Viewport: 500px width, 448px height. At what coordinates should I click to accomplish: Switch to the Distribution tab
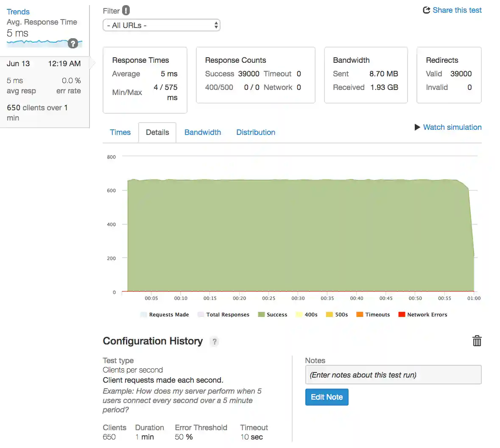(x=256, y=132)
